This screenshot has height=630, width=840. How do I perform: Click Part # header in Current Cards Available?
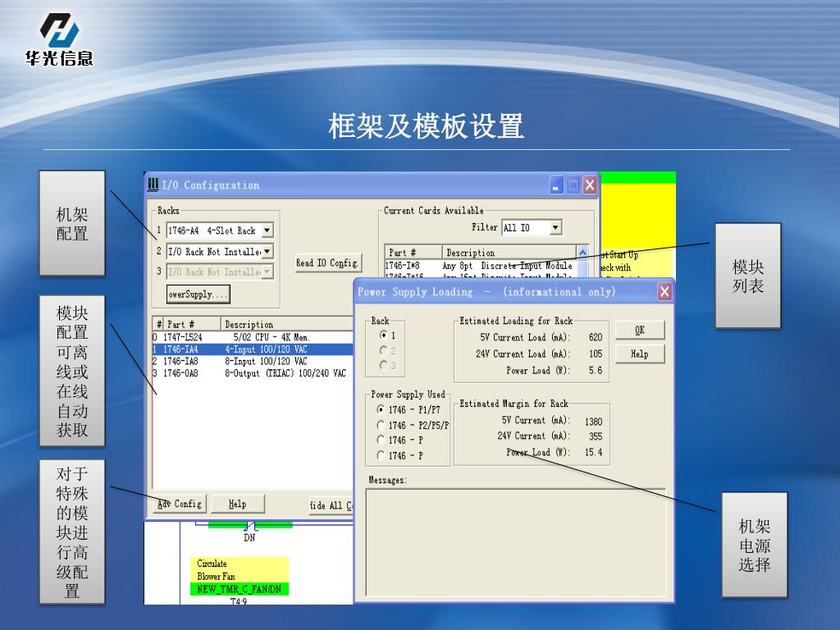click(413, 253)
